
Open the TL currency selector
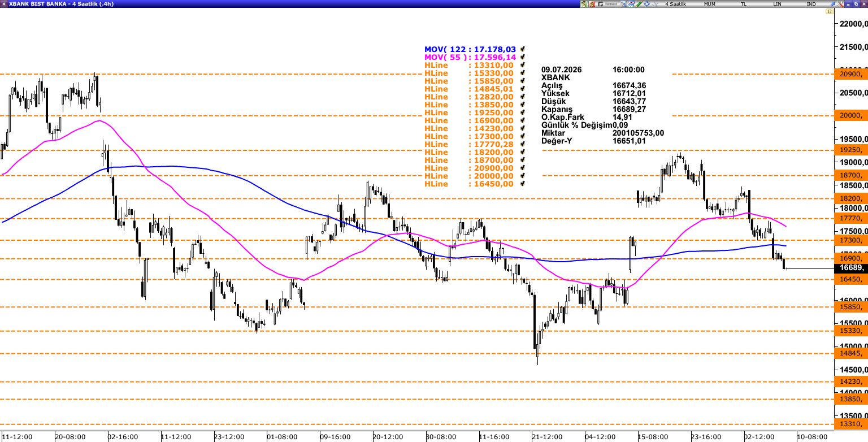click(x=744, y=4)
